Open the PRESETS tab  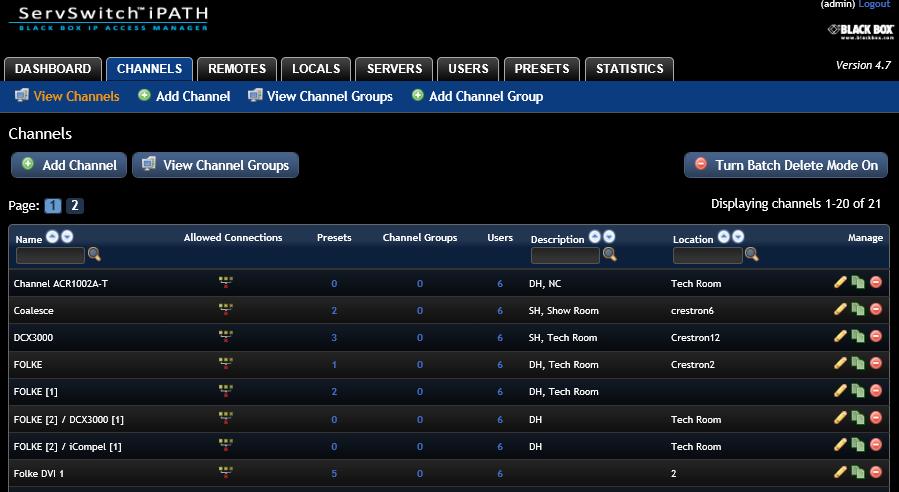(x=542, y=69)
